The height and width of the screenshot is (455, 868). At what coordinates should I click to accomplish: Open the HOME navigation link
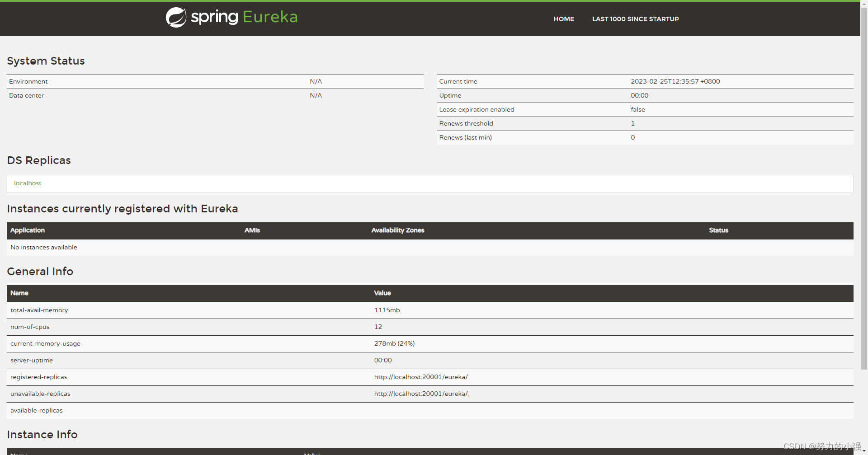pos(564,19)
